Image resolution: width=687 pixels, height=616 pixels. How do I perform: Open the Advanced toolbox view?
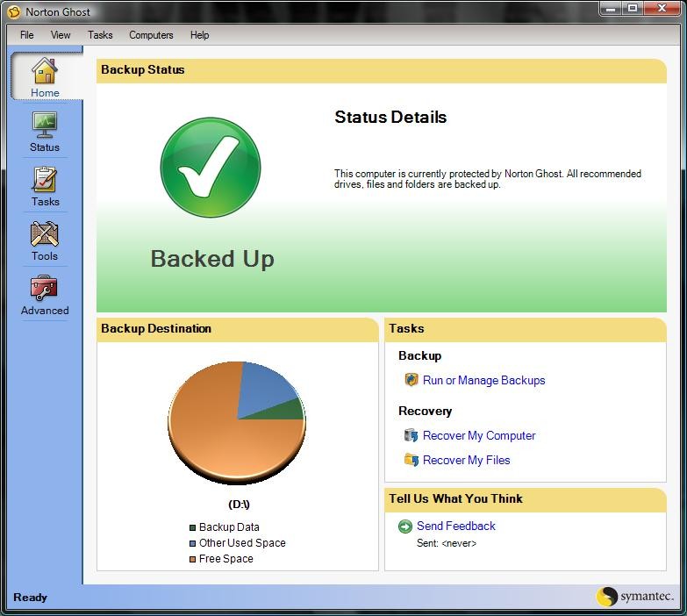click(x=45, y=296)
